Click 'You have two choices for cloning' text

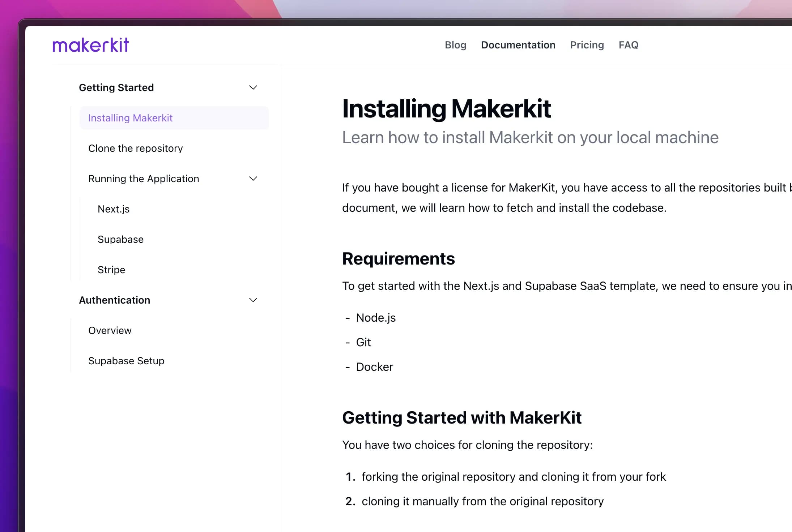click(x=468, y=445)
